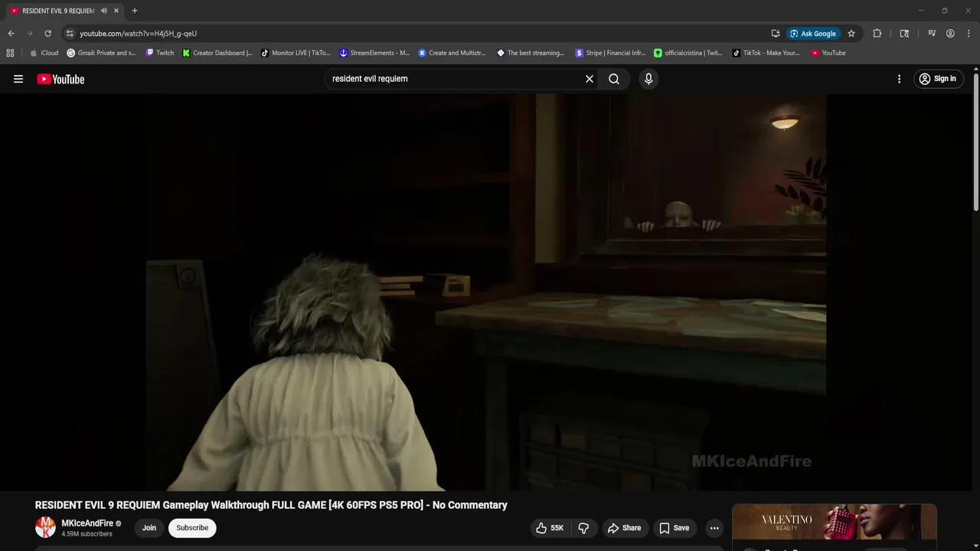This screenshot has width=980, height=551.
Task: Open Create and Multistream bookmark
Action: tap(452, 53)
